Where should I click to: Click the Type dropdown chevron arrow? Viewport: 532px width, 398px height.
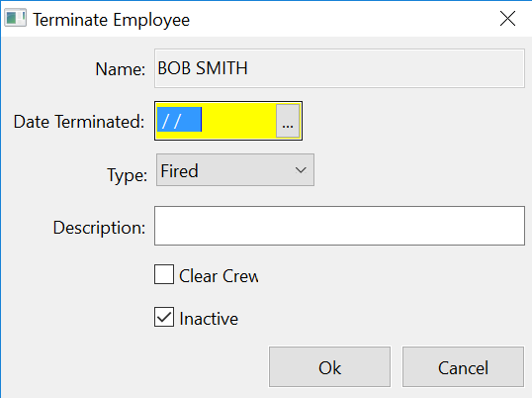click(x=301, y=170)
